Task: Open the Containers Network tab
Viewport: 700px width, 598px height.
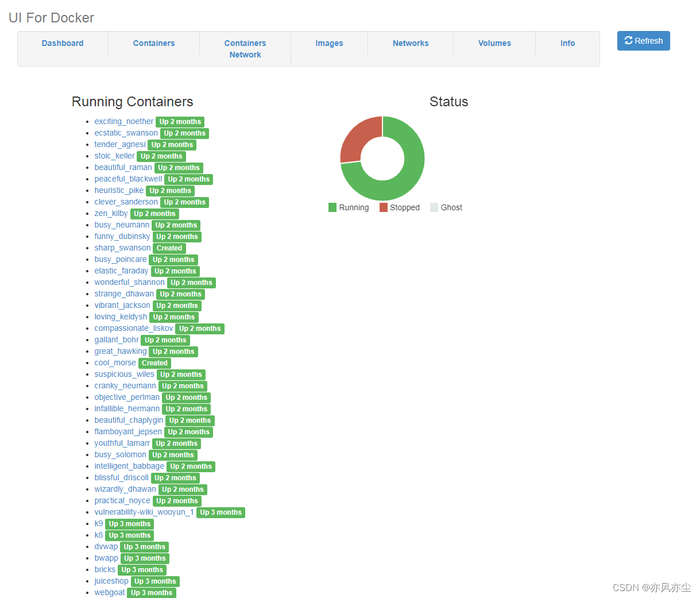Action: [x=245, y=49]
